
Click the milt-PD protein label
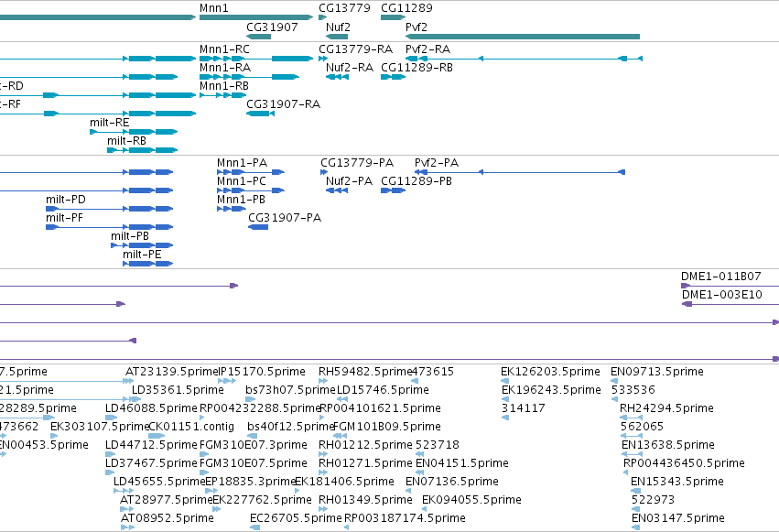click(66, 200)
